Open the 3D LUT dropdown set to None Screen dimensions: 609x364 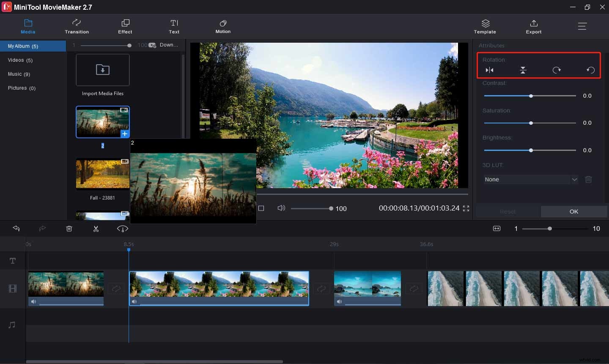coord(530,179)
